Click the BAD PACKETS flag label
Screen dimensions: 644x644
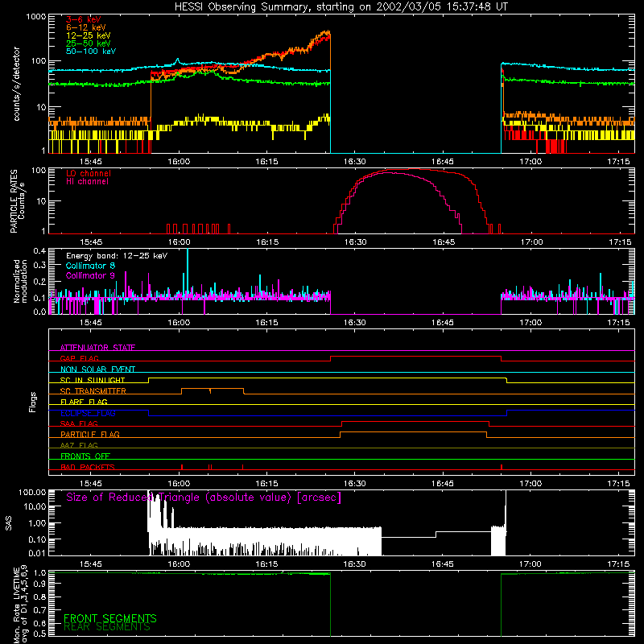[x=88, y=467]
